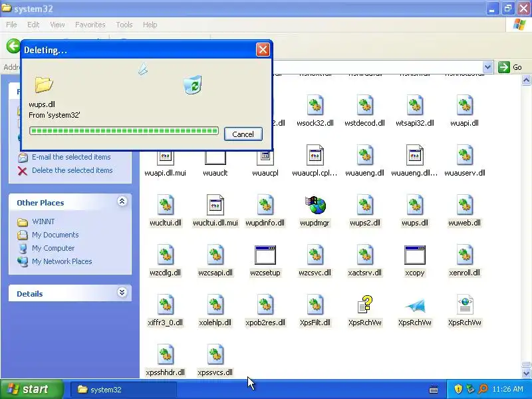Select the wuauclt file label
The image size is (532, 399).
point(215,173)
